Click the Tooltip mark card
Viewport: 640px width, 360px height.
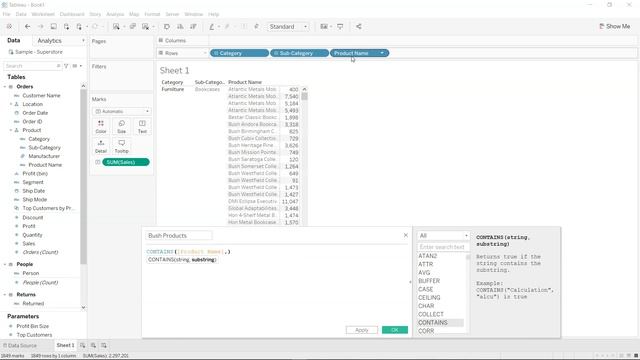click(x=122, y=146)
